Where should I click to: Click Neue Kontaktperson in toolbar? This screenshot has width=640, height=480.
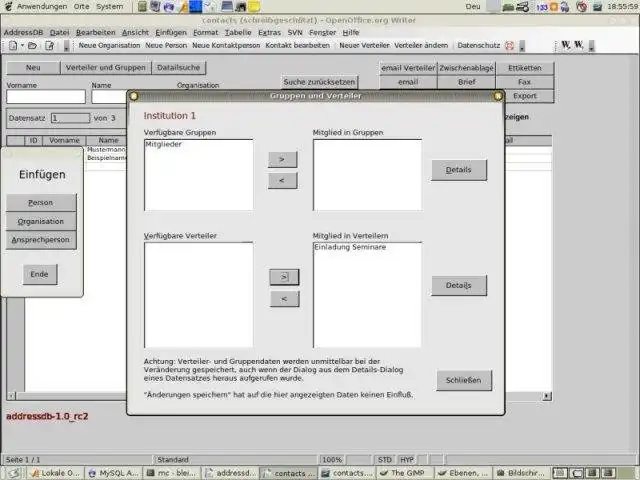[x=226, y=45]
